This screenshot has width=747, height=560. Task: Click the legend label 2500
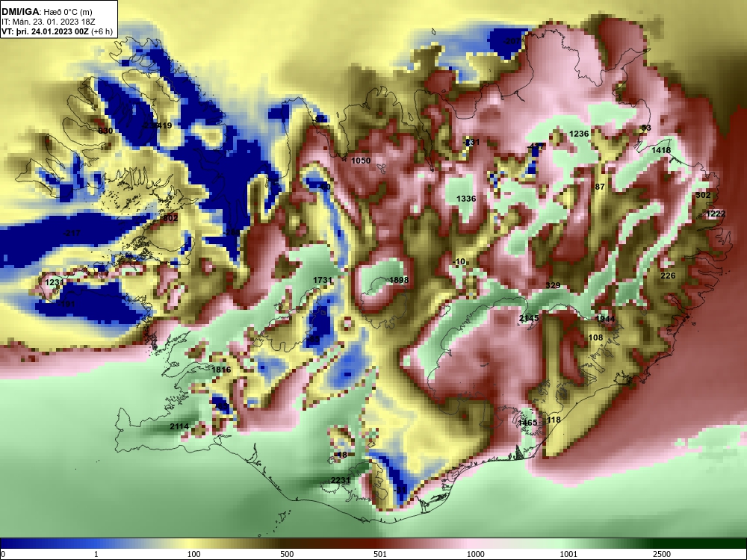[x=662, y=554]
